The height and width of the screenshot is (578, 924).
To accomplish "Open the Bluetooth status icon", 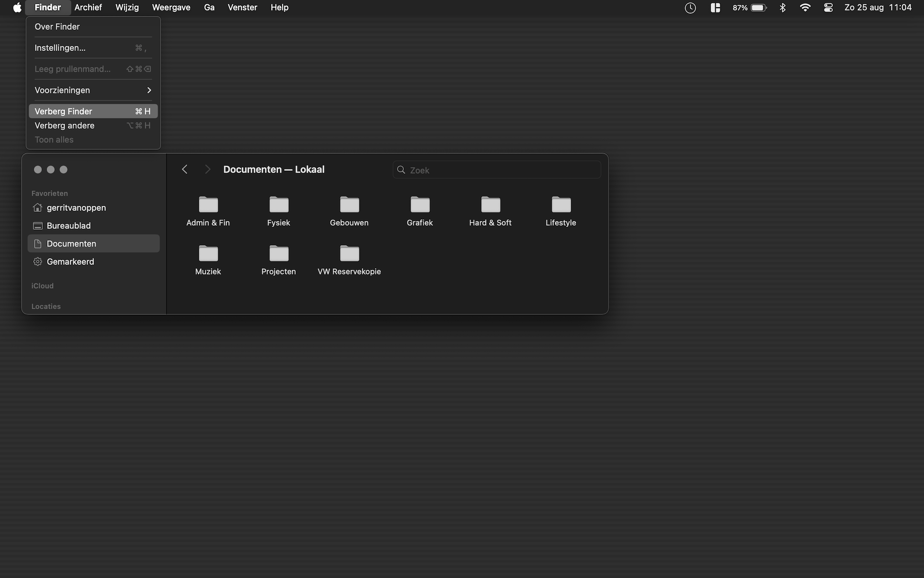I will coord(783,7).
